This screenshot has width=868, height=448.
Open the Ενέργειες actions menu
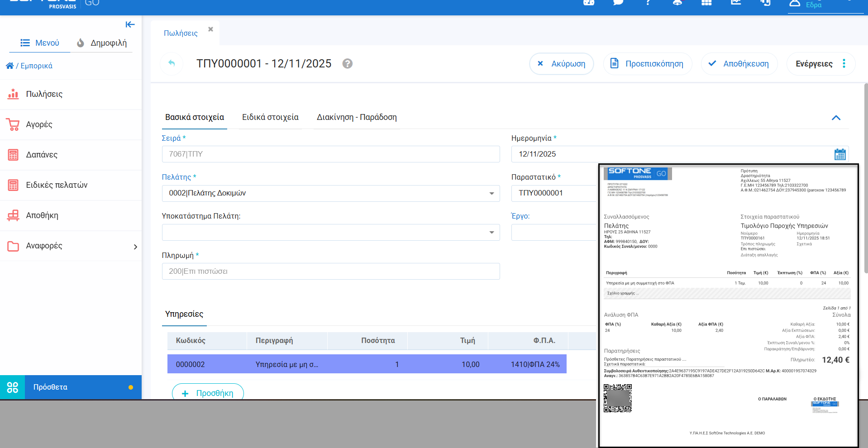[820, 64]
